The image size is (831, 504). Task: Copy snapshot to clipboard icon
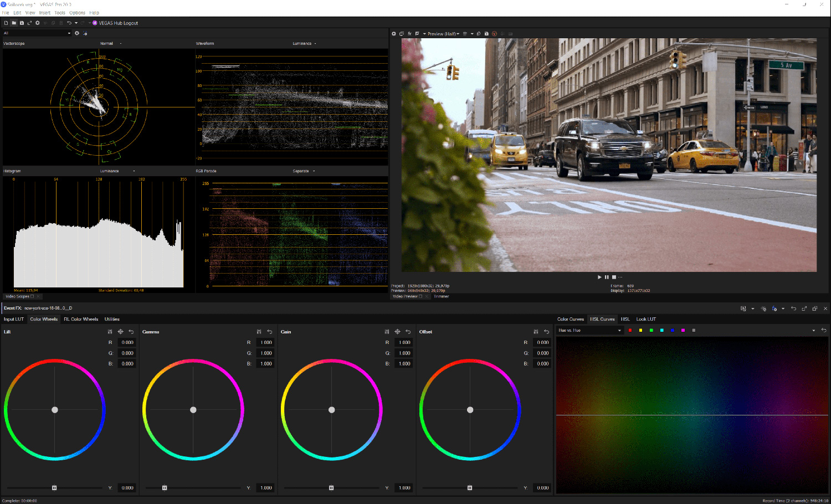(479, 34)
